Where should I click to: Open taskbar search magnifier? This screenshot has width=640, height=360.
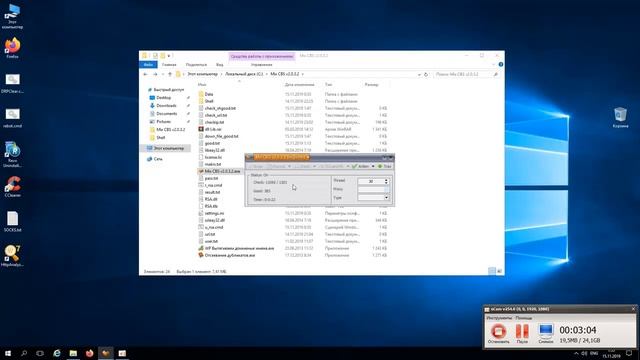click(24, 353)
